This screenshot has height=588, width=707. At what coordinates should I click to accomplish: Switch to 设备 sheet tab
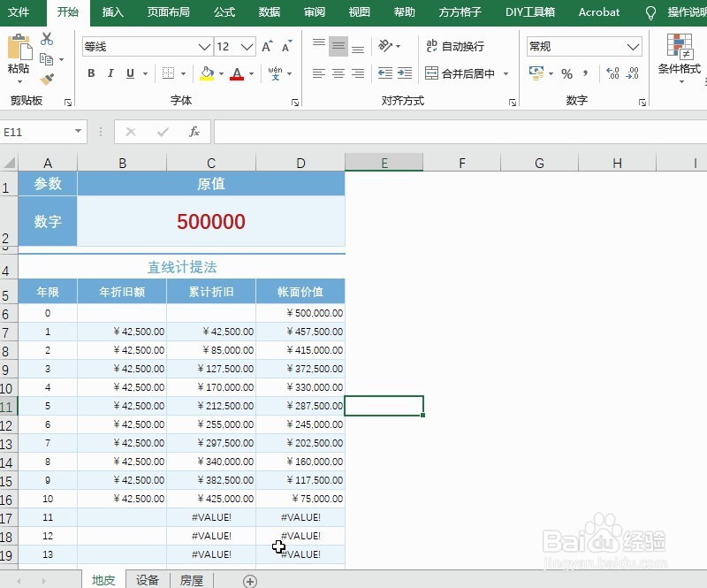pos(148,580)
